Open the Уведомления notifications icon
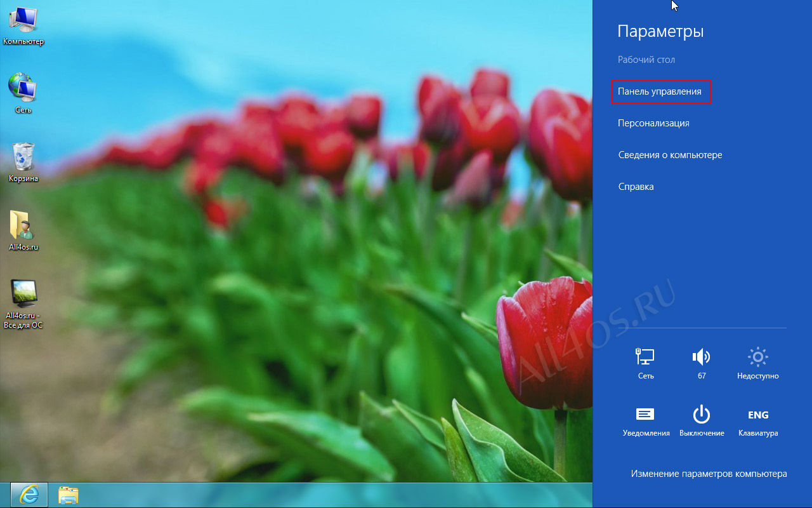The width and height of the screenshot is (812, 508). click(x=646, y=421)
